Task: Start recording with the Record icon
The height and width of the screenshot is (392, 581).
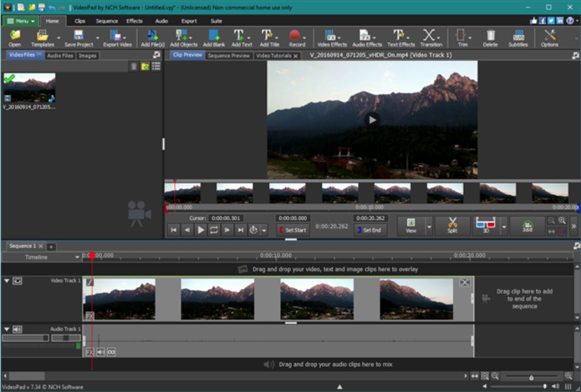Action: [297, 38]
